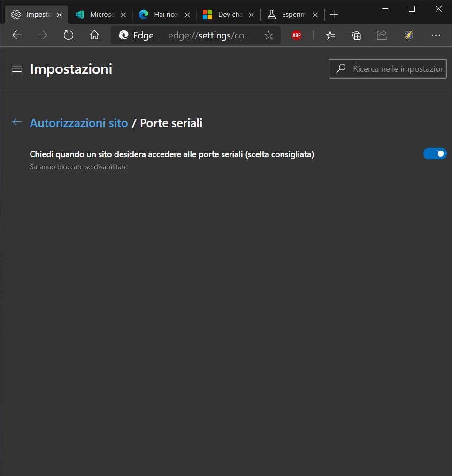Click the Share icon in toolbar
The width and height of the screenshot is (452, 476).
[382, 35]
